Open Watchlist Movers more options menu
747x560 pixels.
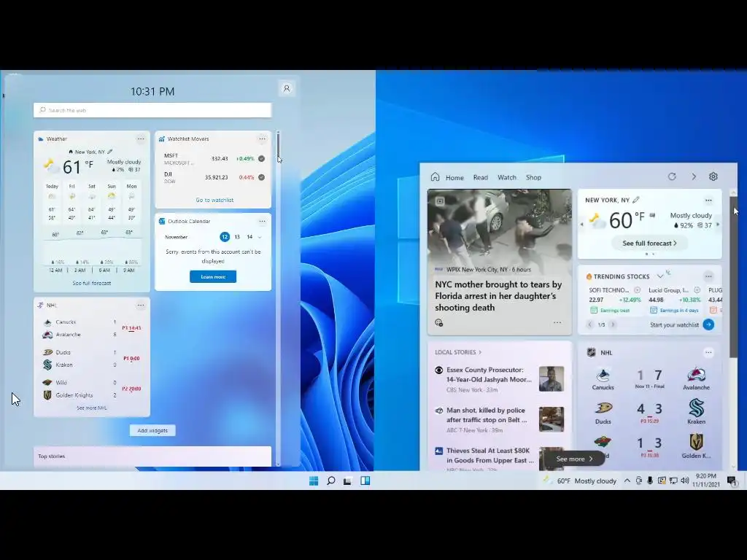coord(262,139)
